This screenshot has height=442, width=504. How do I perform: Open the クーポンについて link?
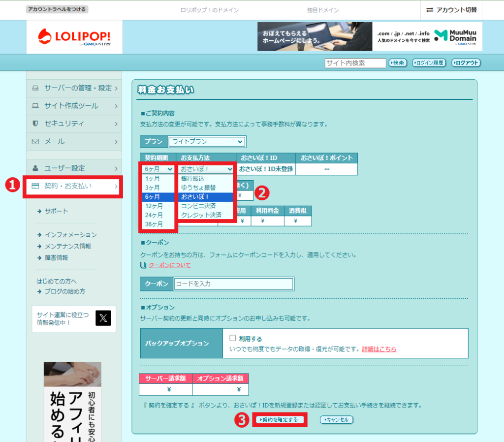click(x=169, y=265)
